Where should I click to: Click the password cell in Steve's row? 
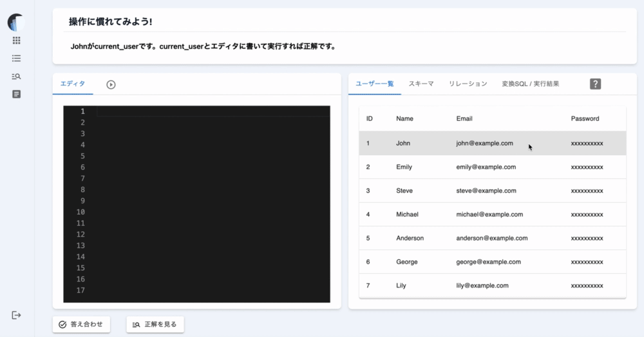click(x=587, y=190)
